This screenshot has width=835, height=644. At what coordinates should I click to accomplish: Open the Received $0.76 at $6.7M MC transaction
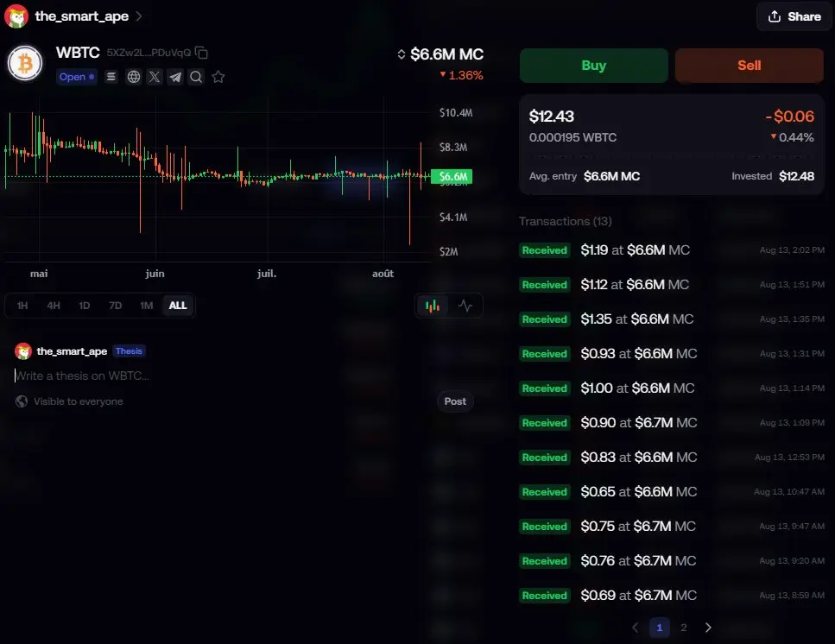pyautogui.click(x=672, y=561)
